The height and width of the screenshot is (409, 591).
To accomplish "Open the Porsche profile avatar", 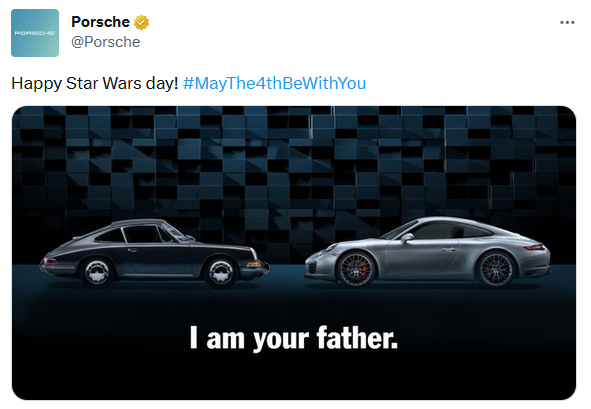I will (35, 33).
